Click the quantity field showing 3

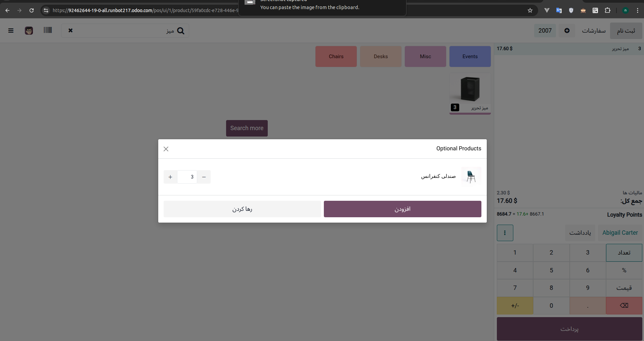pyautogui.click(x=187, y=177)
